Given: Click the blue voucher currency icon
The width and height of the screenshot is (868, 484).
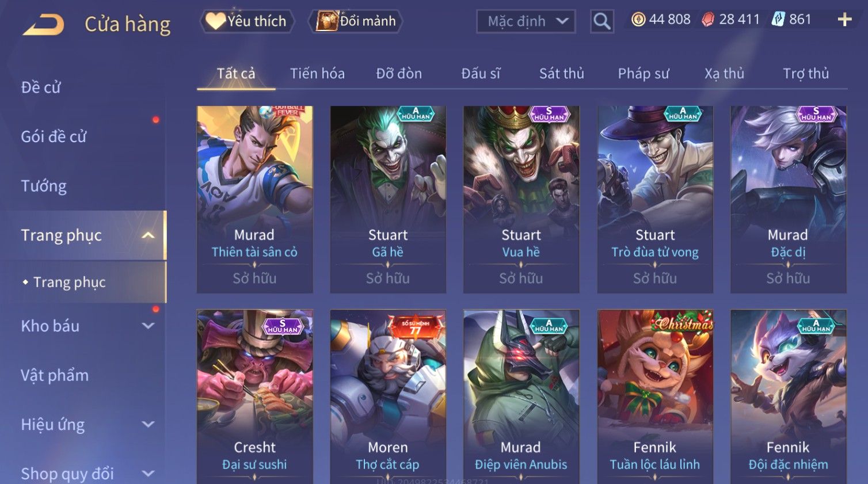Looking at the screenshot, I should click(778, 20).
